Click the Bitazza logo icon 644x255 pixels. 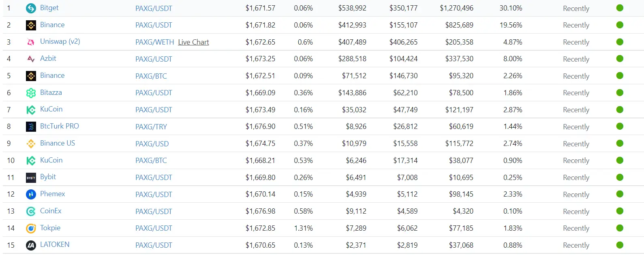pyautogui.click(x=31, y=93)
